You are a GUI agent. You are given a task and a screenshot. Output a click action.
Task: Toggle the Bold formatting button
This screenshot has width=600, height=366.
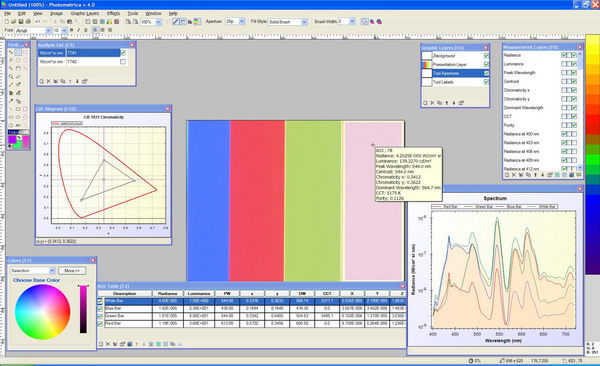tap(71, 30)
